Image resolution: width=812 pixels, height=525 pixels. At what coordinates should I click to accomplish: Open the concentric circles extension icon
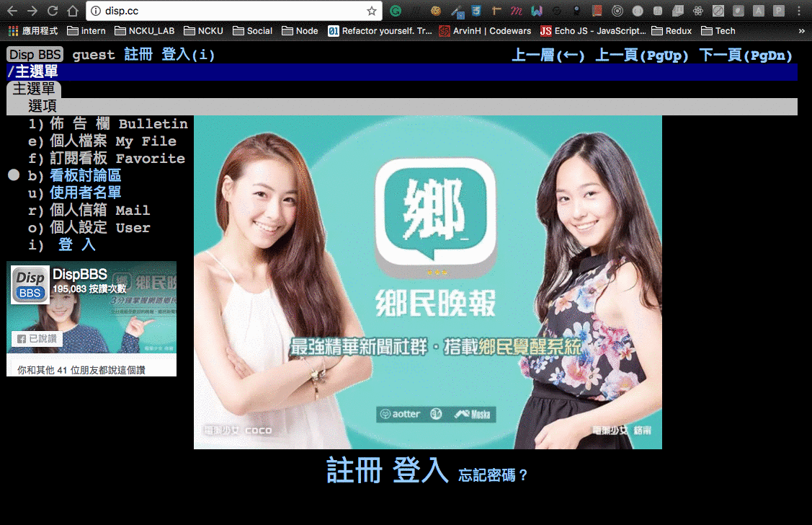[x=617, y=11]
